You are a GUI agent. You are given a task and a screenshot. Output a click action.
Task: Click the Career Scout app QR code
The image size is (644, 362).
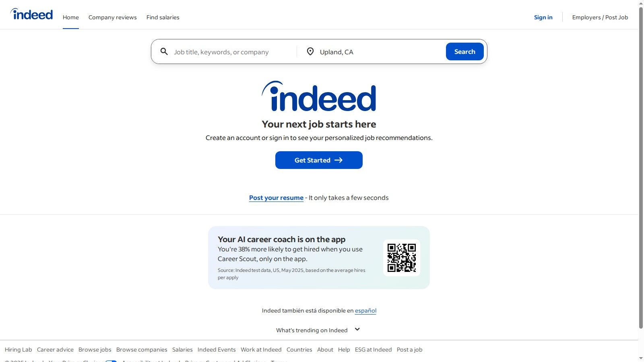tap(401, 258)
